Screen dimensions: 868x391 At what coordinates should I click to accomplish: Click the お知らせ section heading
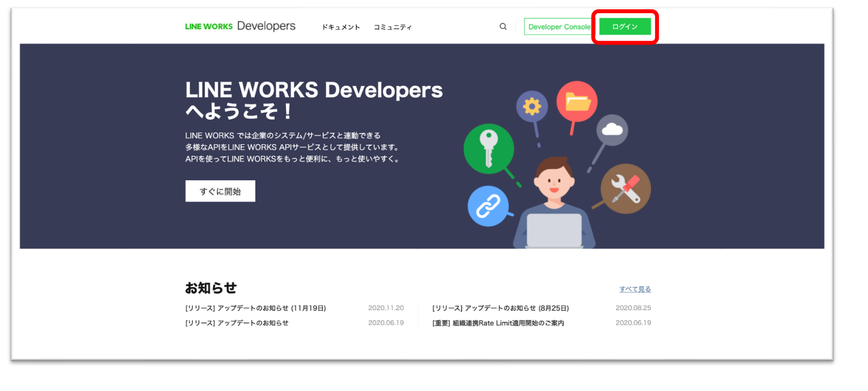click(211, 288)
